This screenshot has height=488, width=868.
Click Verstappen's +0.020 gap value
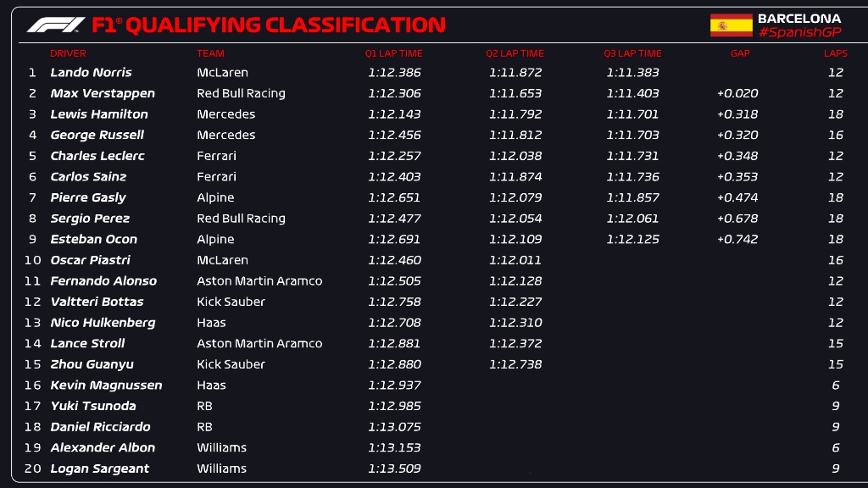[737, 93]
